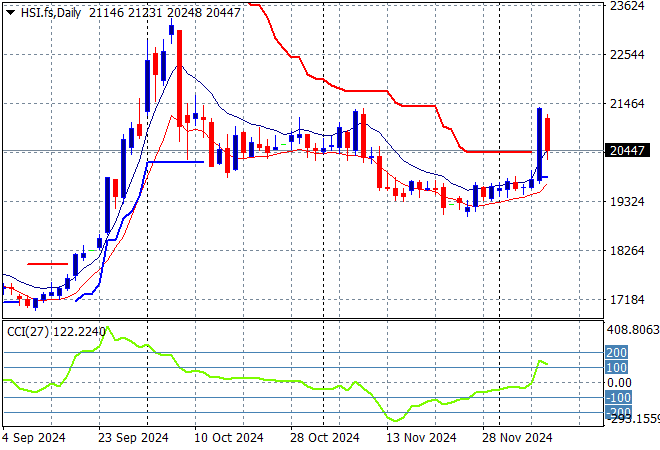Click the short red horizontal line near September start
Viewport: 660px width, 450px height.
46,264
